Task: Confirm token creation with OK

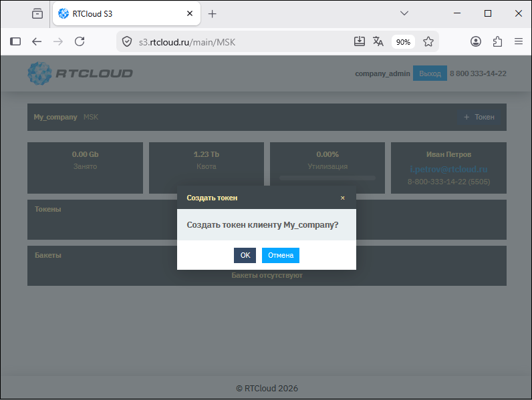Action: click(x=245, y=255)
